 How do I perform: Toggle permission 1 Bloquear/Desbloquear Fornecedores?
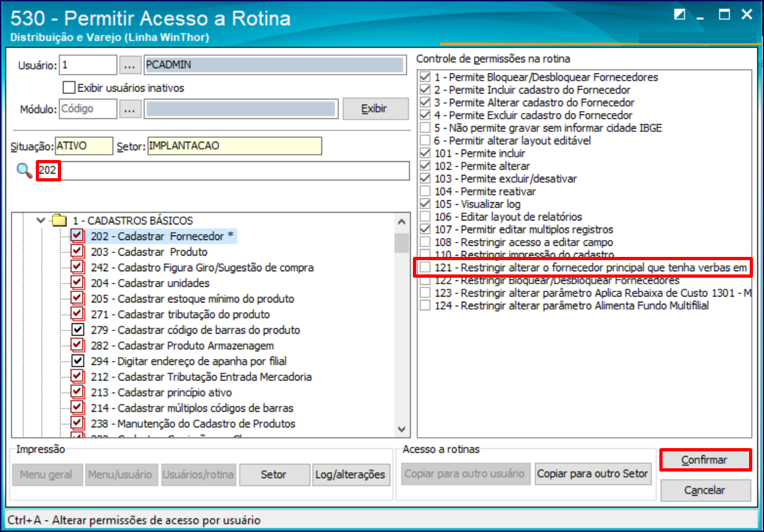click(425, 77)
